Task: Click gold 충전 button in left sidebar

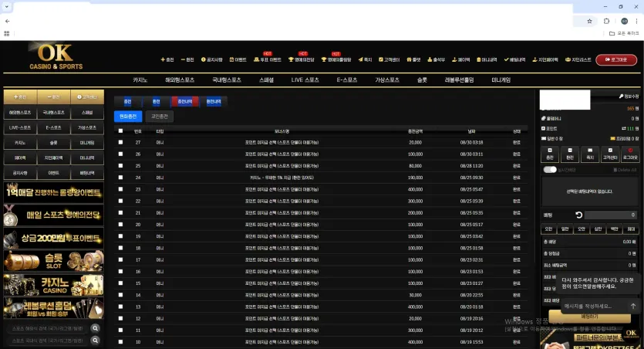Action: (20, 97)
